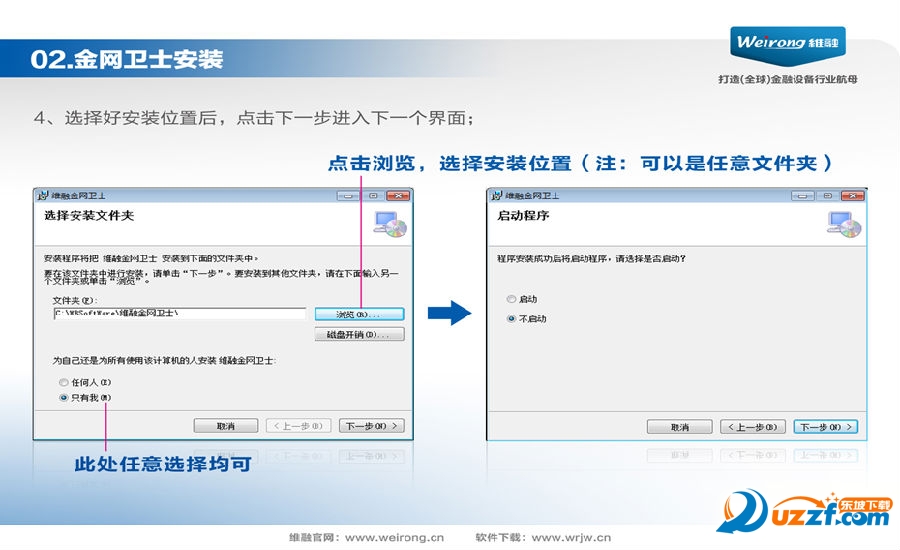900x550 pixels.
Task: Select the 任何人 (Everyone) radio option
Action: coord(64,382)
